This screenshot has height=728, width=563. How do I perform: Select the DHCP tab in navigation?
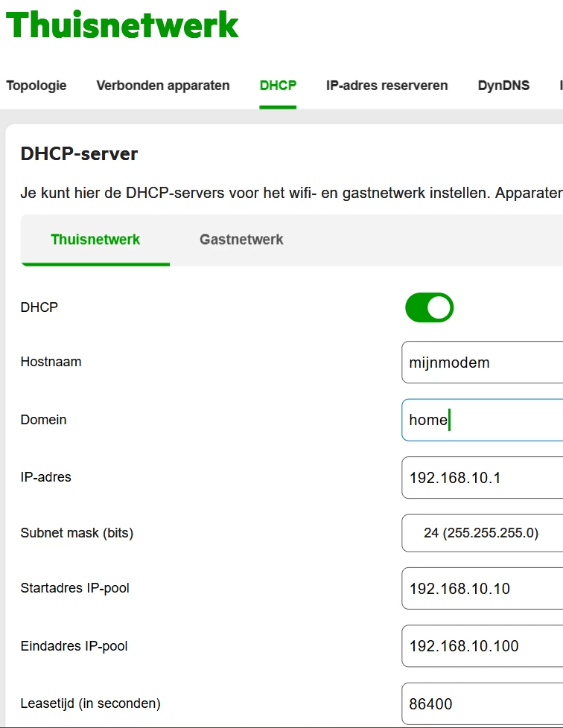coord(278,86)
